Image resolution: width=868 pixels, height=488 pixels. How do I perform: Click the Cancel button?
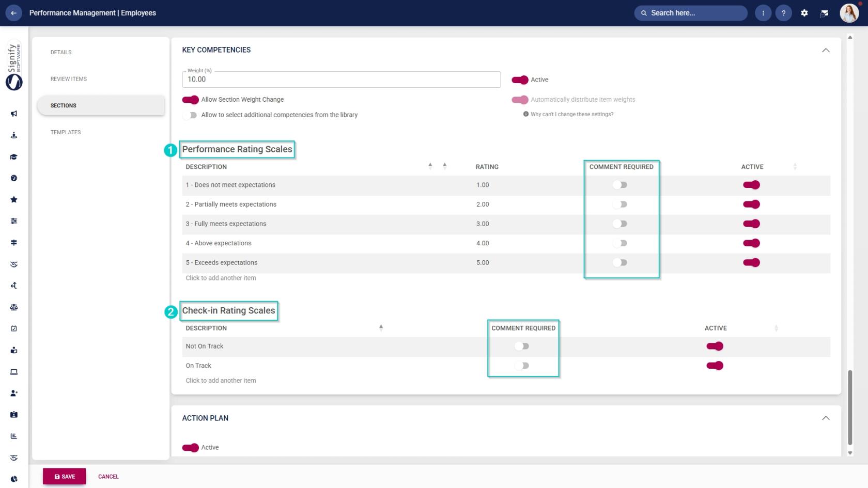[109, 477]
